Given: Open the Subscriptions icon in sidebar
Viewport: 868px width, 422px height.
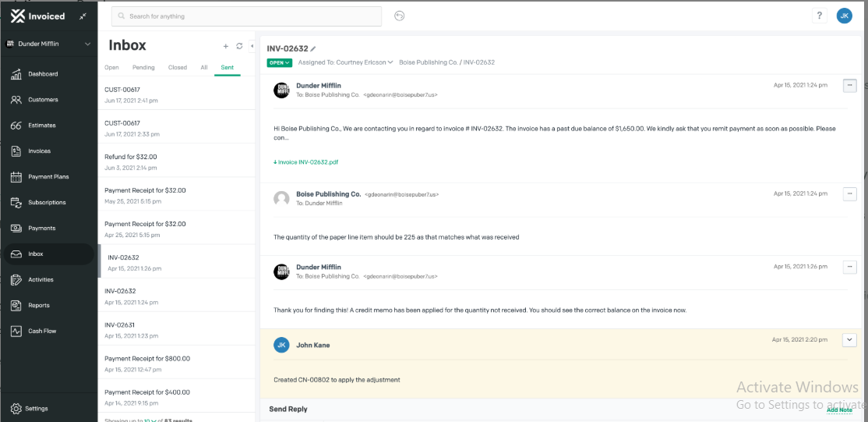Looking at the screenshot, I should [x=16, y=202].
